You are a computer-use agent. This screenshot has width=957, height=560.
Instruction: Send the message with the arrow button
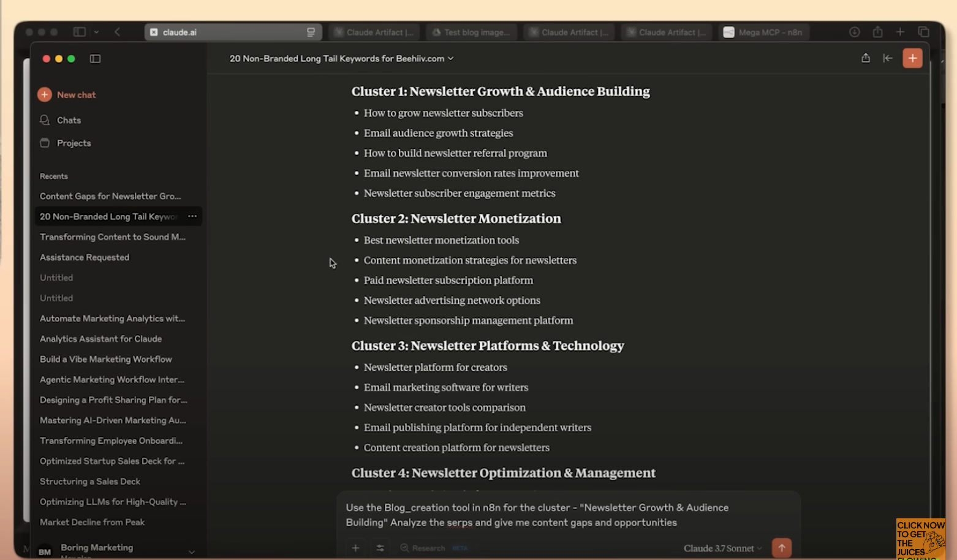pyautogui.click(x=781, y=548)
